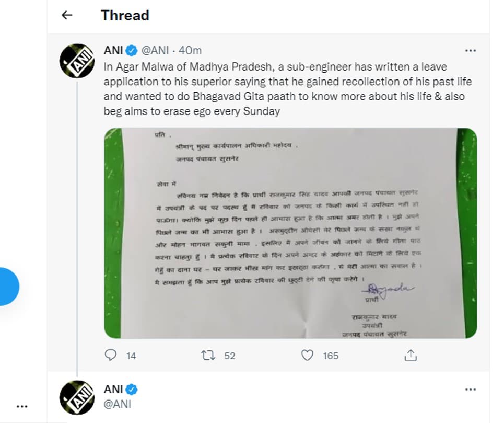The height and width of the screenshot is (423, 504).
Task: Click the reply speech bubble icon
Action: pyautogui.click(x=111, y=356)
